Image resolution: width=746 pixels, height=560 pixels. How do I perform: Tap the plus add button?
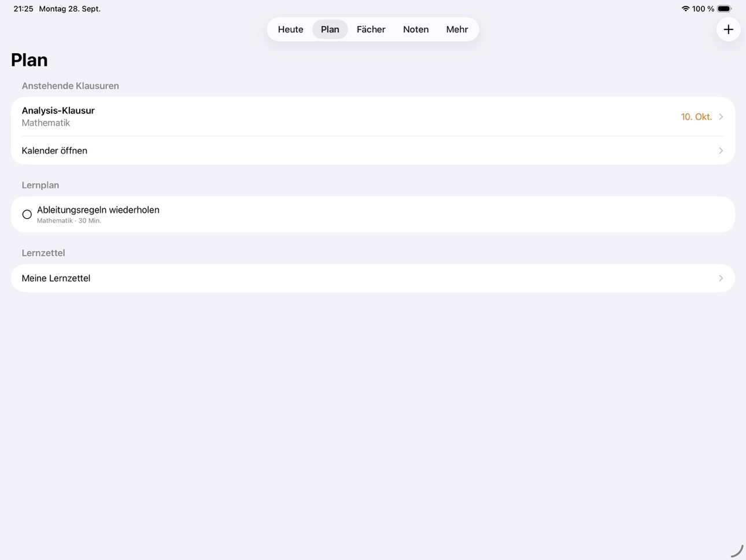(x=728, y=30)
